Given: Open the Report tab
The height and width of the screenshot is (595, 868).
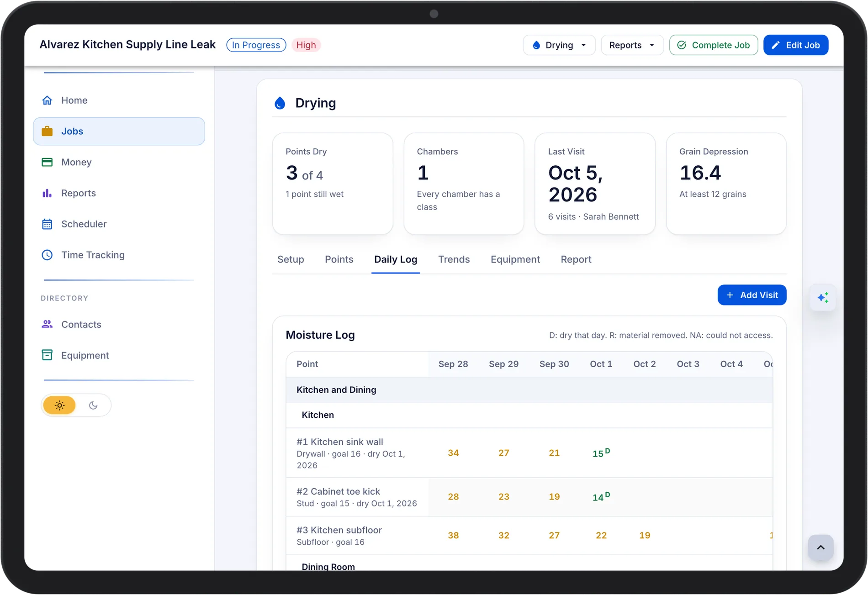Looking at the screenshot, I should pos(576,259).
